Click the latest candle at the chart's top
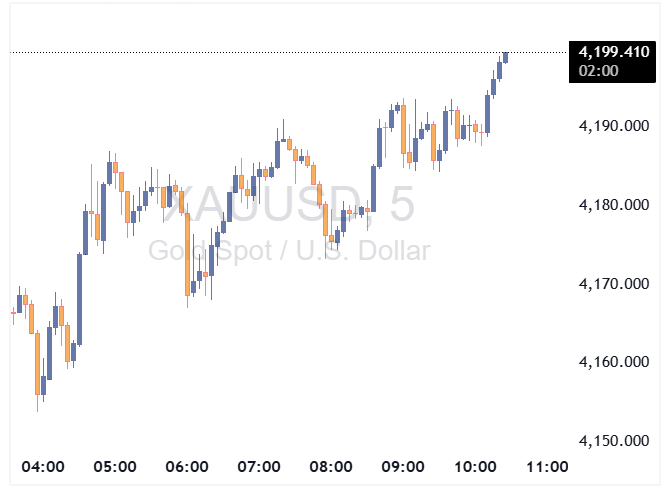 (x=506, y=57)
